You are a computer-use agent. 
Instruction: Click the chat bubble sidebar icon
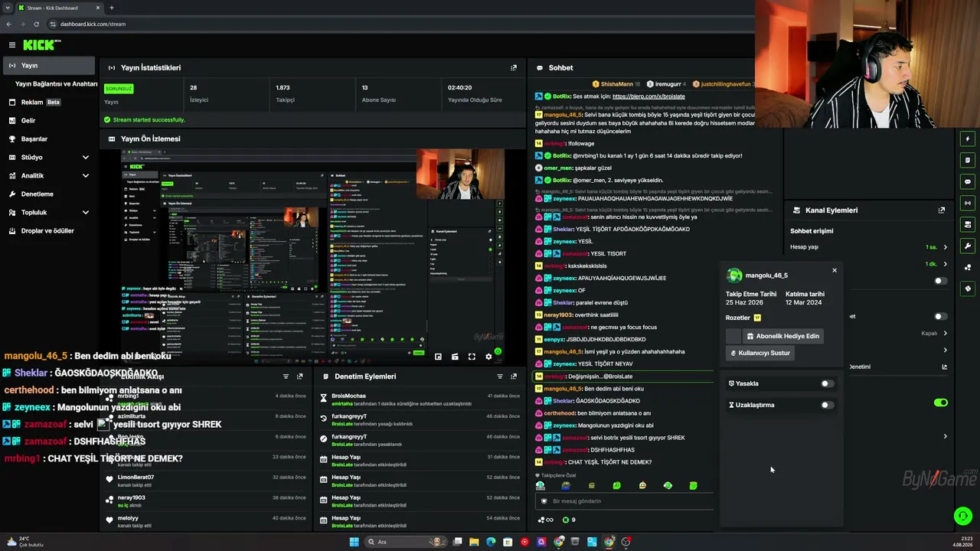(x=968, y=182)
